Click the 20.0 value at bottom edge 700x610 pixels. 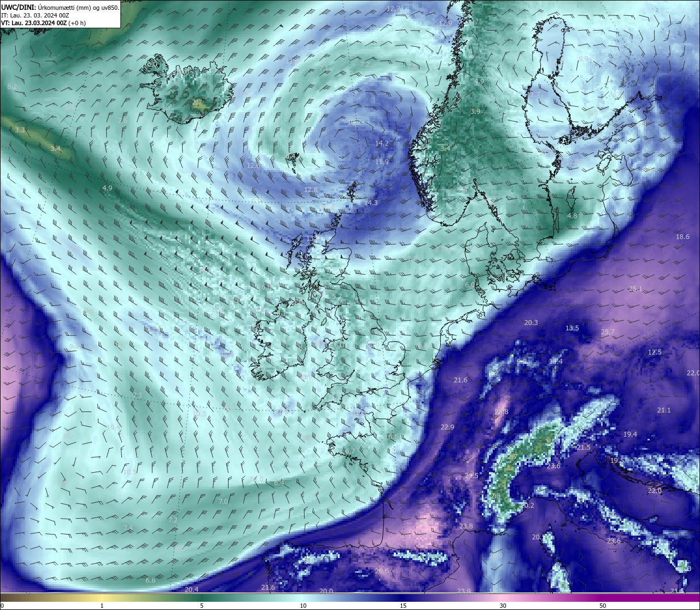pos(326,591)
